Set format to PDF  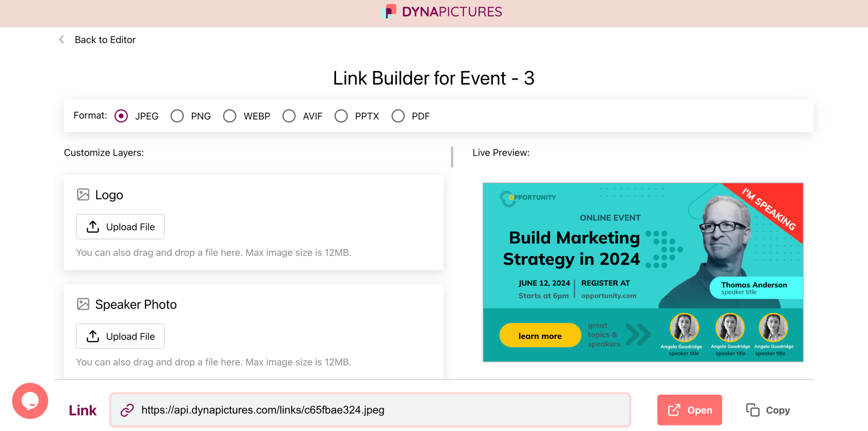398,116
